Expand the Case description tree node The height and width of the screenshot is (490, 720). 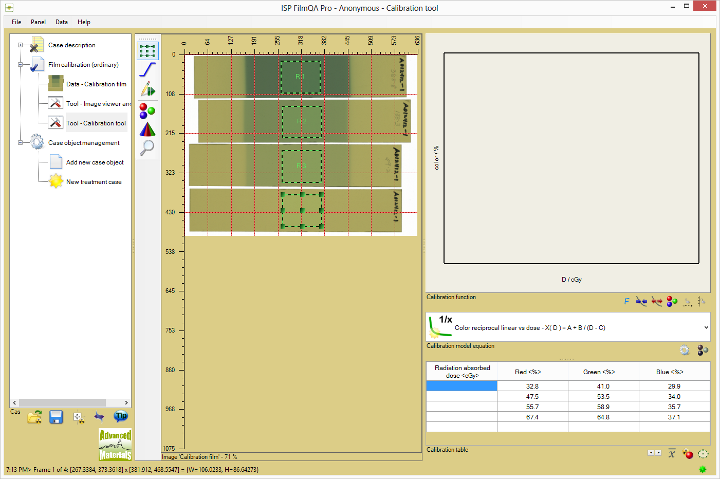(20, 45)
